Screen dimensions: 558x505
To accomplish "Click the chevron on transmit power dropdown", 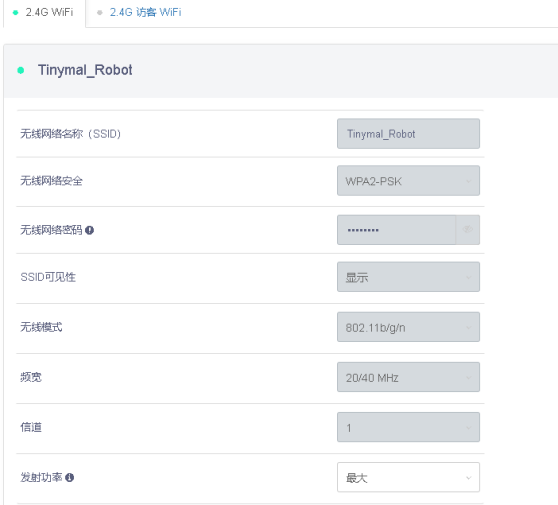I will (x=468, y=478).
